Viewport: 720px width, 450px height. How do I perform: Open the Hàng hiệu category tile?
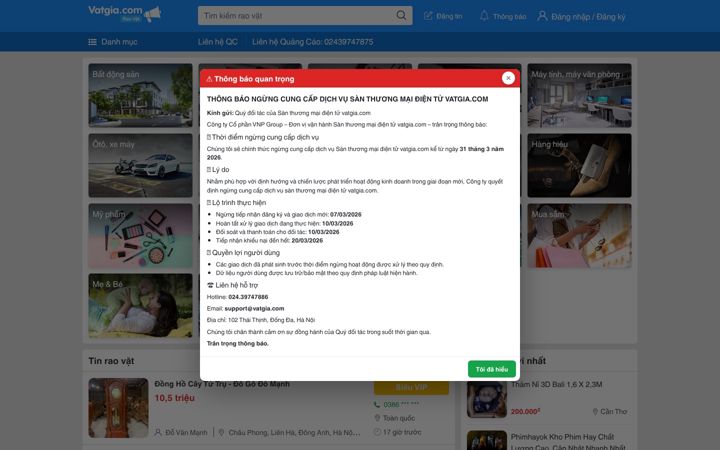[x=579, y=165]
